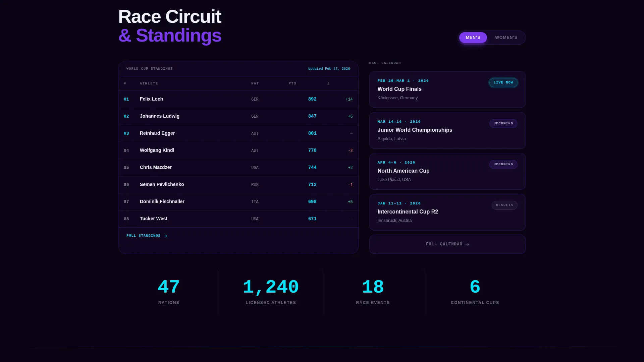Click the RUS nationality cell
Viewport: 644px width, 362px height.
255,185
